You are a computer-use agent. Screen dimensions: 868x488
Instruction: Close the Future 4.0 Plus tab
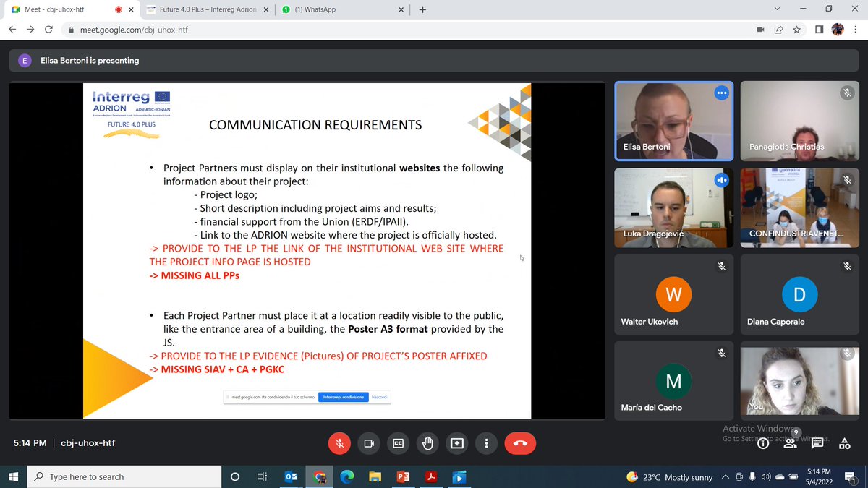[x=266, y=10]
